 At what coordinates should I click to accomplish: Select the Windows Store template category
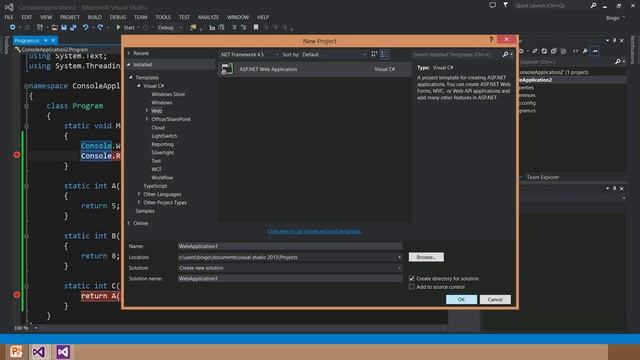[x=168, y=94]
